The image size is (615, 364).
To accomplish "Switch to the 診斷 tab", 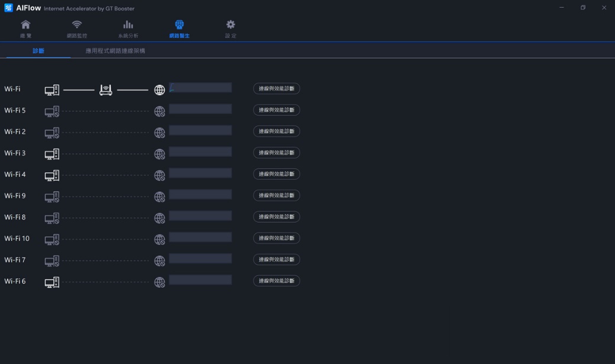I will [x=38, y=51].
